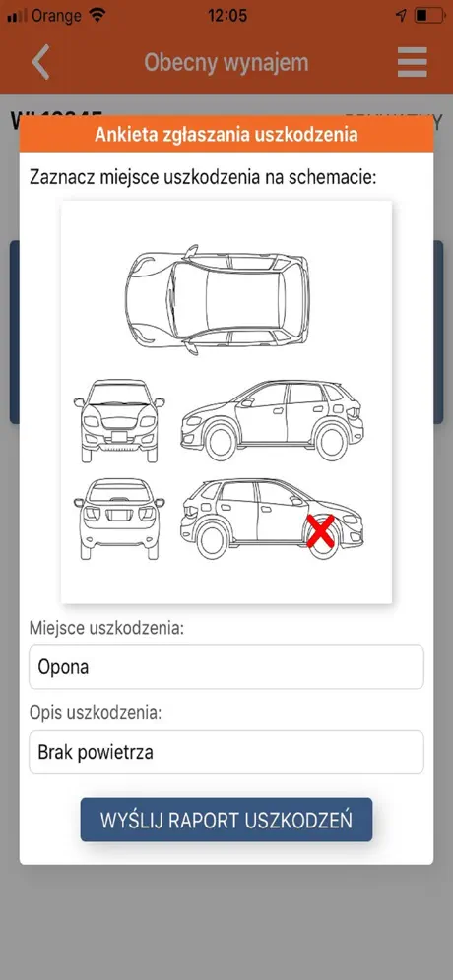Tap the back arrow in header

coord(41,62)
